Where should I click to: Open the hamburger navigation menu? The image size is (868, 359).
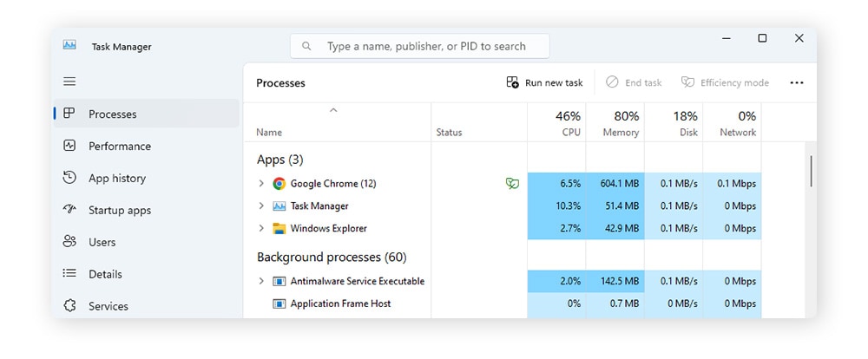69,82
